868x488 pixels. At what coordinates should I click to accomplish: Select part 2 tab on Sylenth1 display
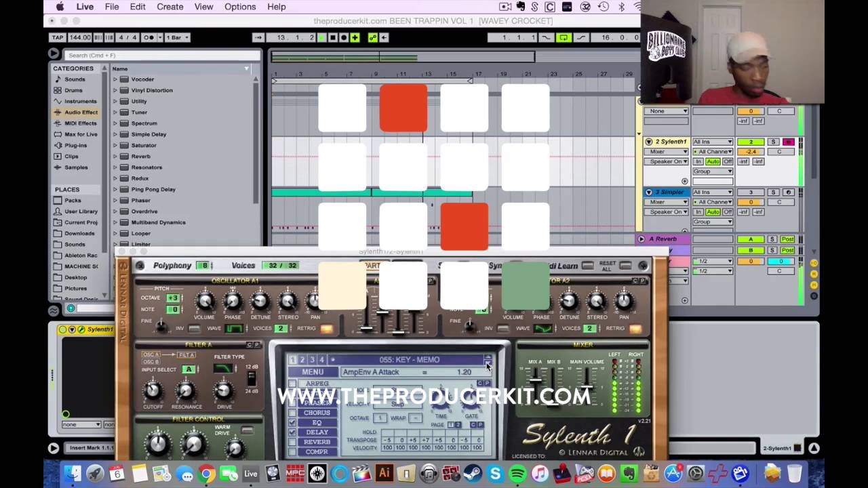(302, 360)
